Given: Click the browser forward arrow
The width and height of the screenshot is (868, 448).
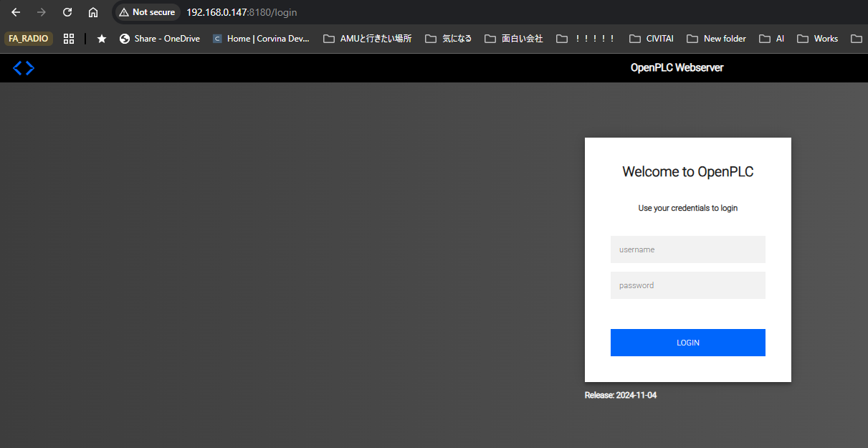Looking at the screenshot, I should point(42,12).
